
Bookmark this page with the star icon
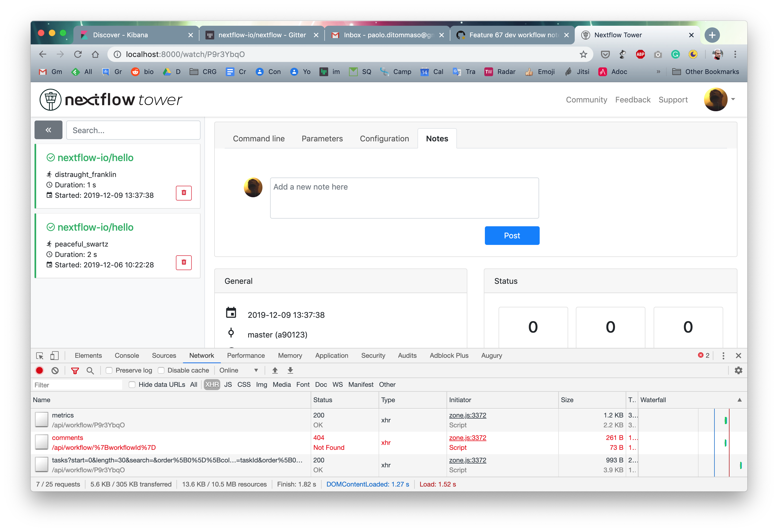click(x=583, y=54)
